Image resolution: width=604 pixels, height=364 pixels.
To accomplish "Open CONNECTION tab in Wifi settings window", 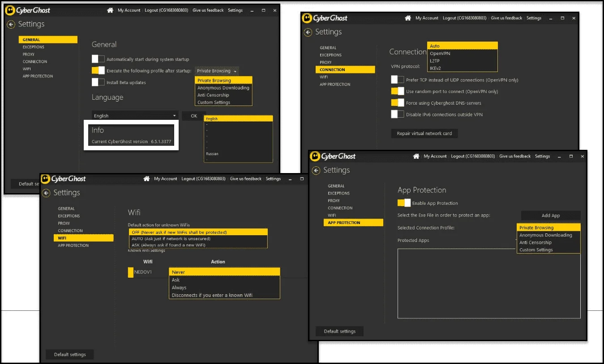I will pyautogui.click(x=70, y=230).
